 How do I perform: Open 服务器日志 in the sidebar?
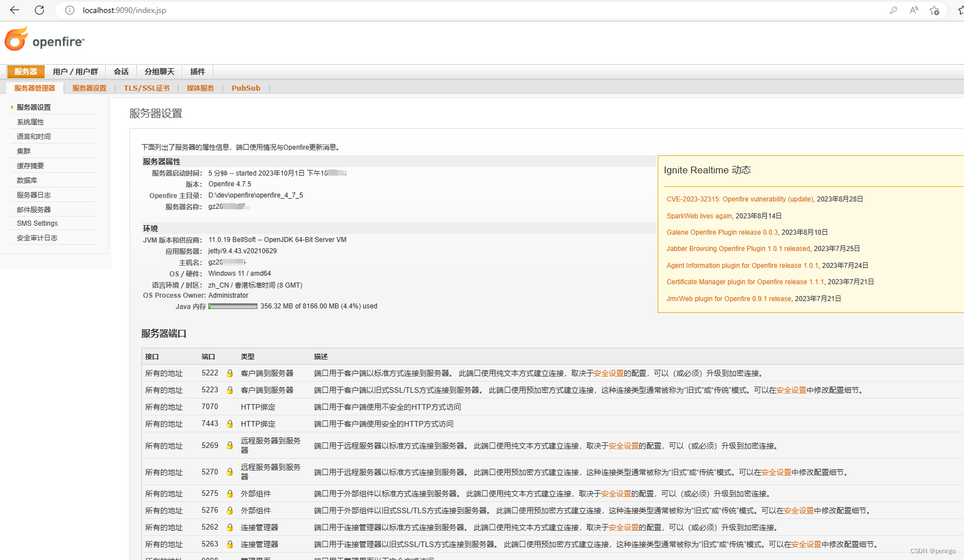[x=34, y=195]
